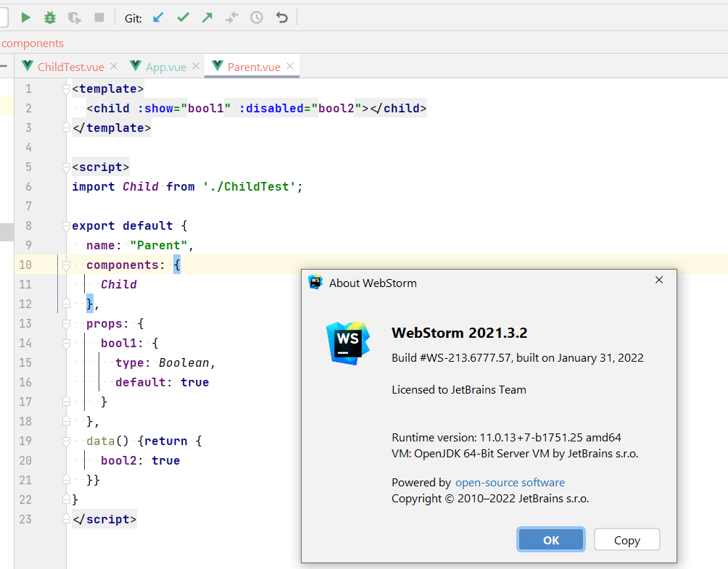
Task: Click gutter line number 16
Action: [25, 383]
